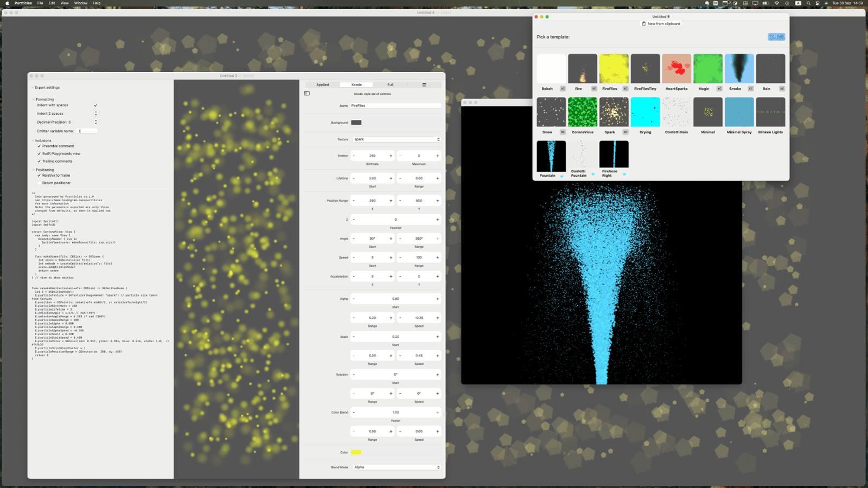Toggle the Swift Playgrounds view checkbox
The width and height of the screenshot is (868, 488).
point(39,153)
